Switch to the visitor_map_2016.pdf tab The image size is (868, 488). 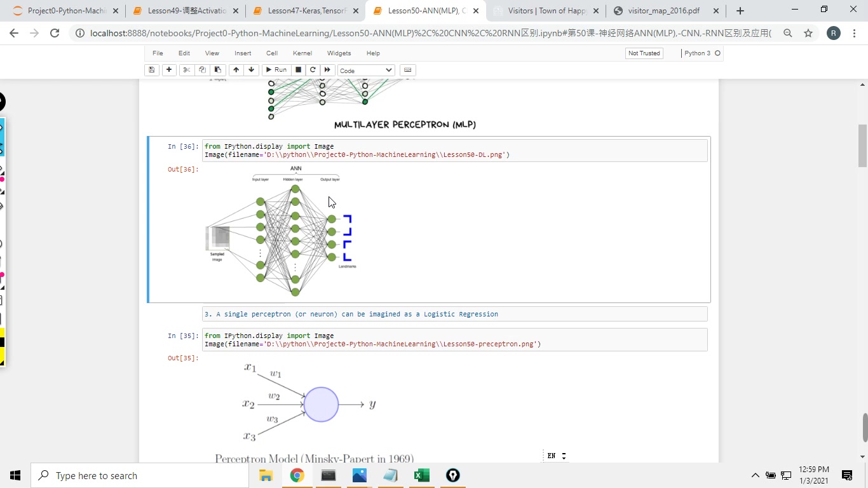point(665,11)
